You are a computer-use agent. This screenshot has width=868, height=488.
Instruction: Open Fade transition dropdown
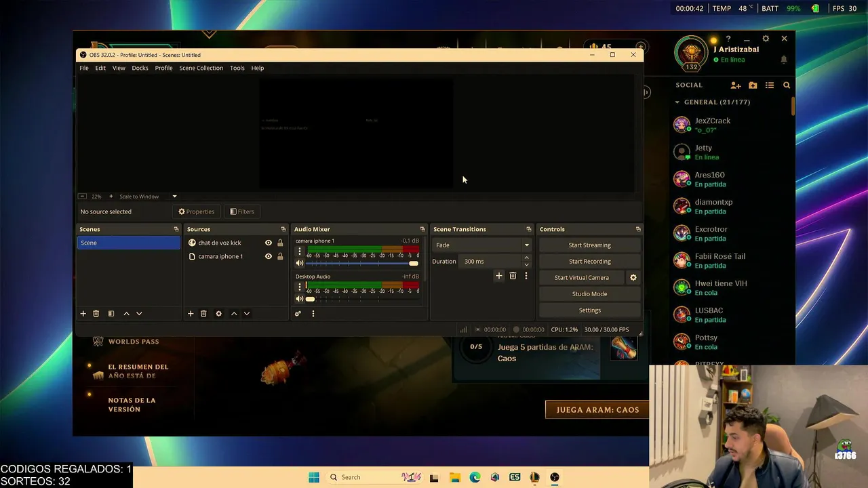click(x=482, y=245)
